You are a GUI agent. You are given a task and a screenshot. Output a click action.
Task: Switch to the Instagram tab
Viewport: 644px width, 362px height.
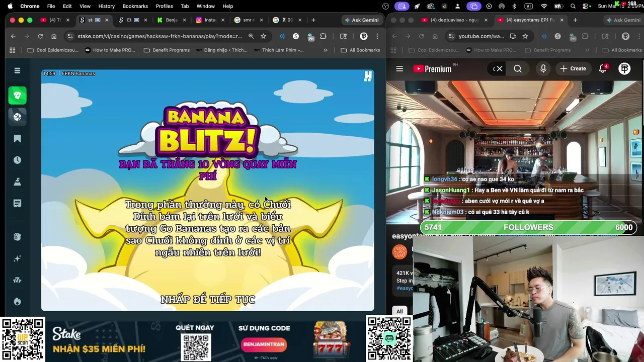(210, 20)
